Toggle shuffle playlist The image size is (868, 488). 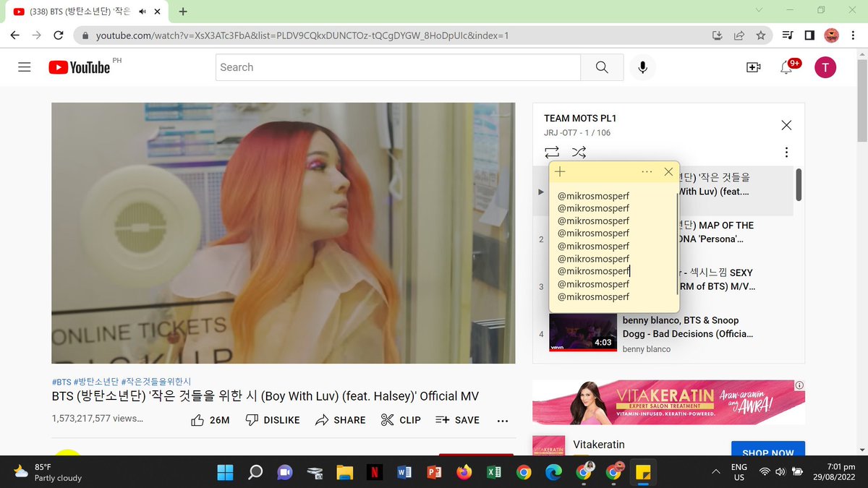579,153
